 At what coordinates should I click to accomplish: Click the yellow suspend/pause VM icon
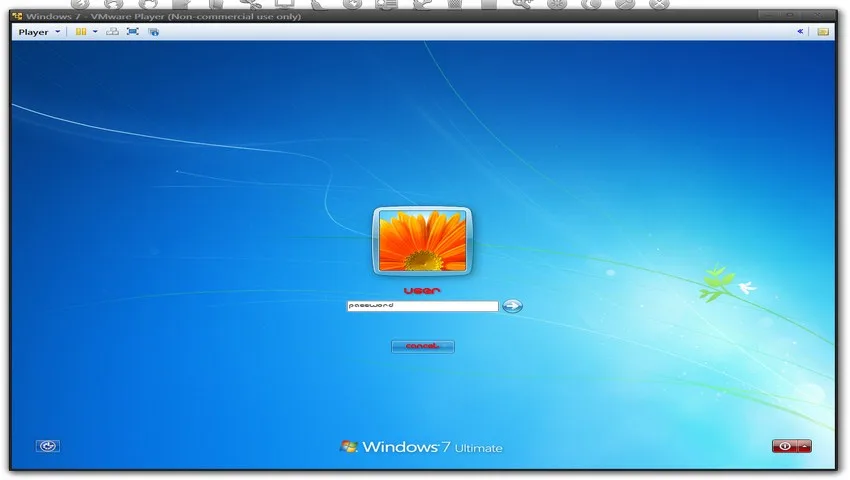81,32
